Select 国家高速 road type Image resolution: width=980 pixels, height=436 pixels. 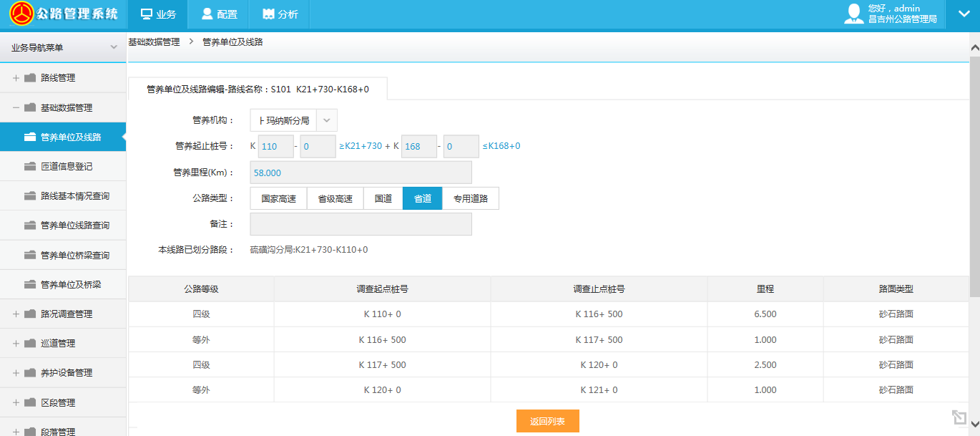click(x=278, y=199)
